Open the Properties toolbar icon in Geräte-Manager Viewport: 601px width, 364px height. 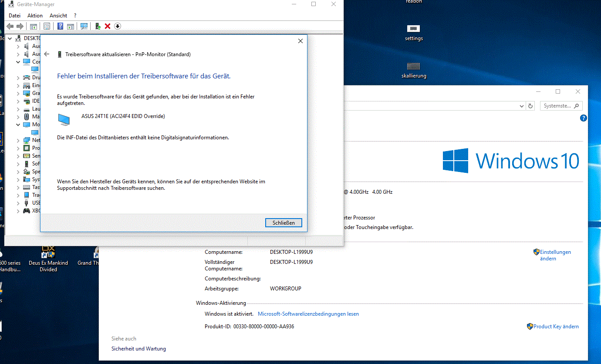click(47, 26)
